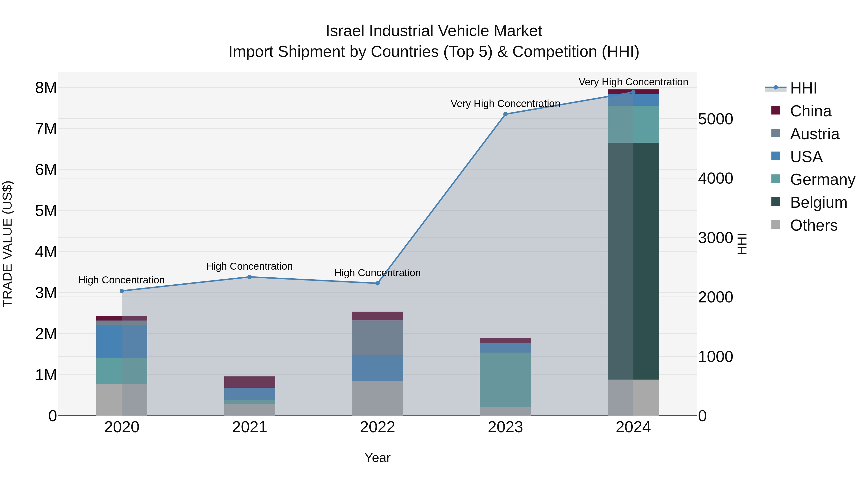Image resolution: width=868 pixels, height=488 pixels.
Task: Click 'High Concentration' label above 2022
Action: (x=377, y=273)
